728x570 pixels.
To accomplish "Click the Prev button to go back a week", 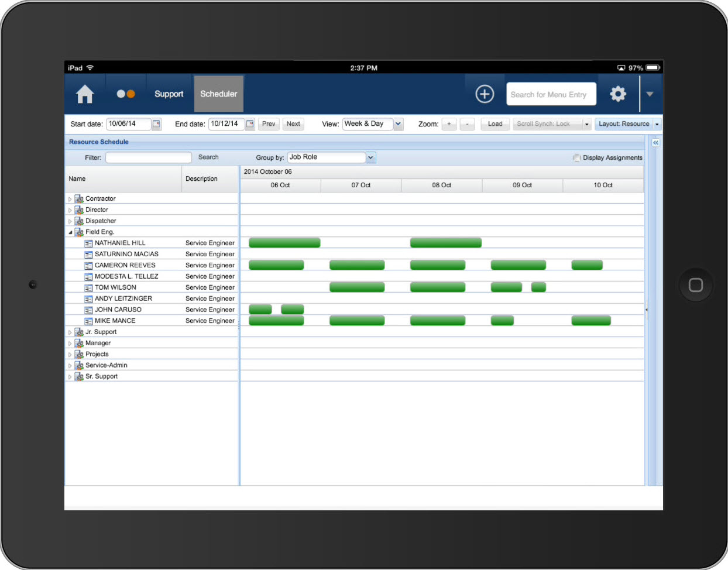I will pyautogui.click(x=268, y=124).
